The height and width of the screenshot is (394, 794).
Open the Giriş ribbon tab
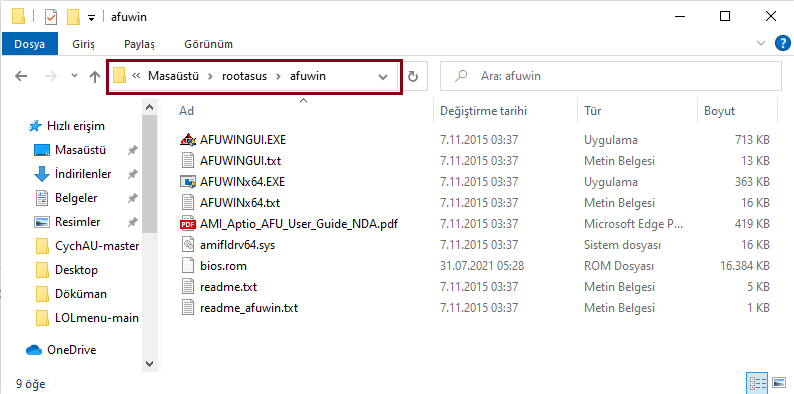(x=84, y=44)
